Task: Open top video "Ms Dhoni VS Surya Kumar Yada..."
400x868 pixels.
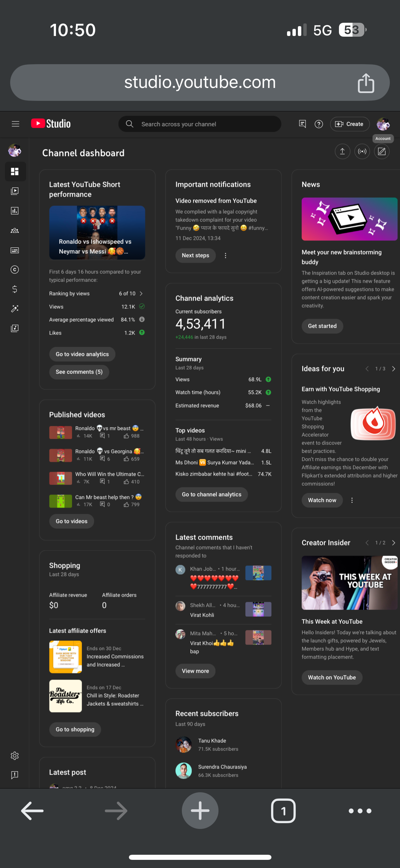Action: (223, 463)
